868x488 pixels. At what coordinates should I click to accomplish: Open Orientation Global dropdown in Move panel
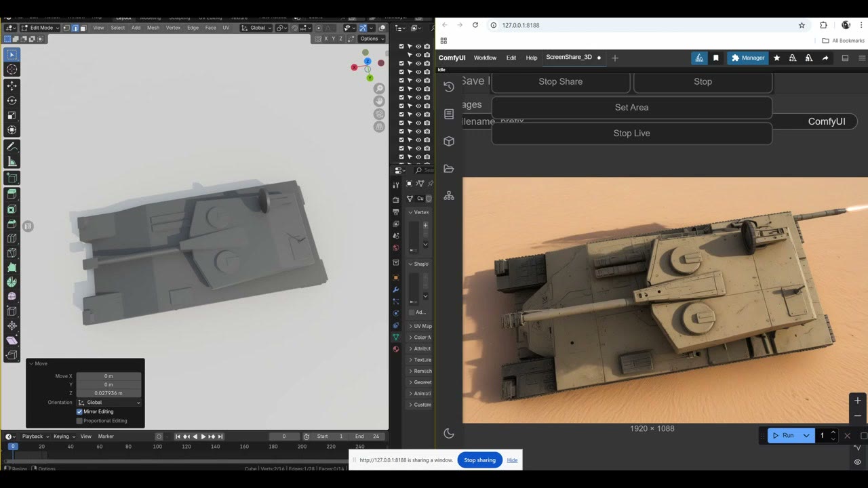108,403
